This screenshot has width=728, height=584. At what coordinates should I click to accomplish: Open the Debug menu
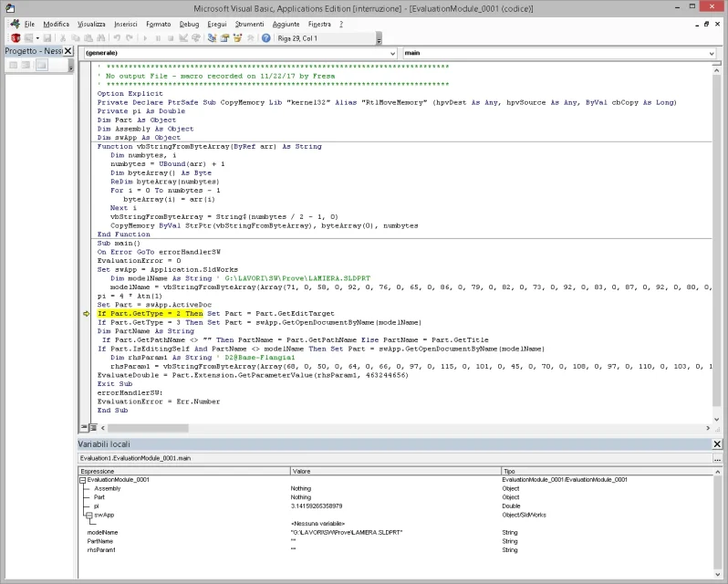[189, 24]
